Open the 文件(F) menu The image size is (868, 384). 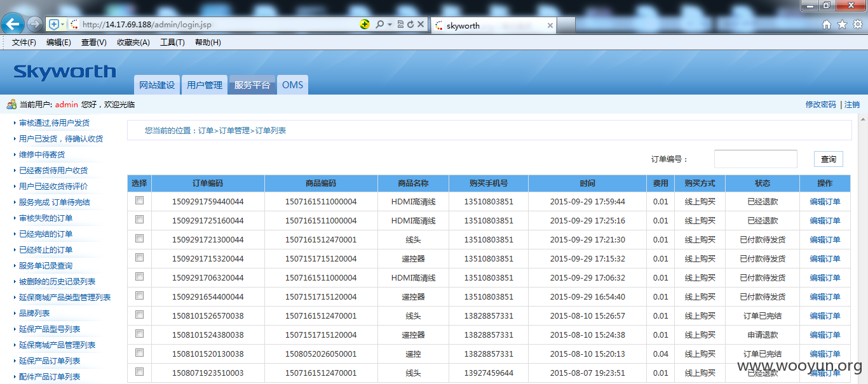tap(24, 43)
